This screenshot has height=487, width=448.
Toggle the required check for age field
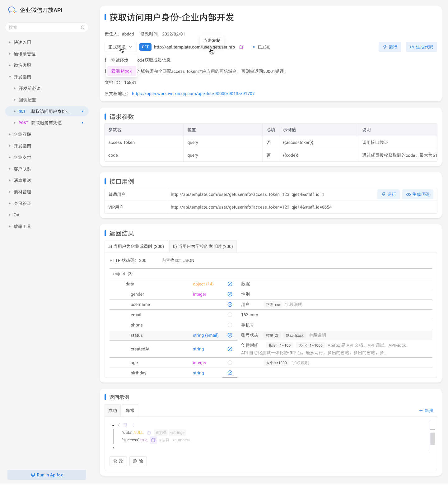click(x=230, y=363)
